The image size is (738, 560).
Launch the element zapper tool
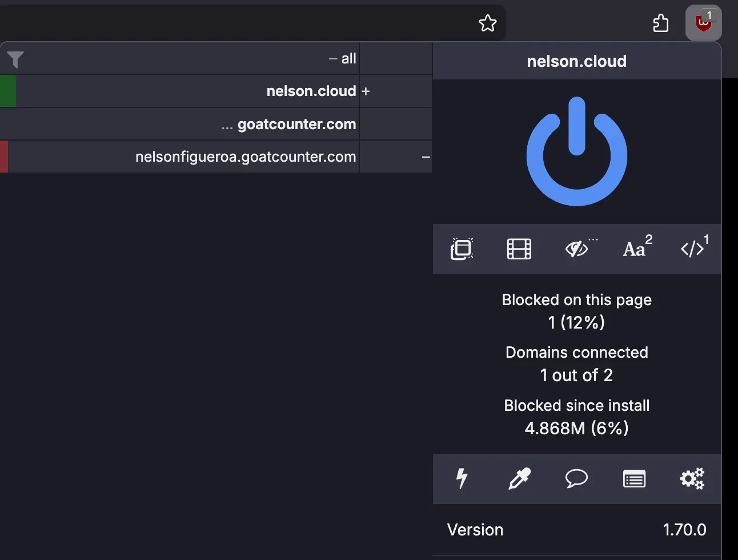pyautogui.click(x=462, y=479)
